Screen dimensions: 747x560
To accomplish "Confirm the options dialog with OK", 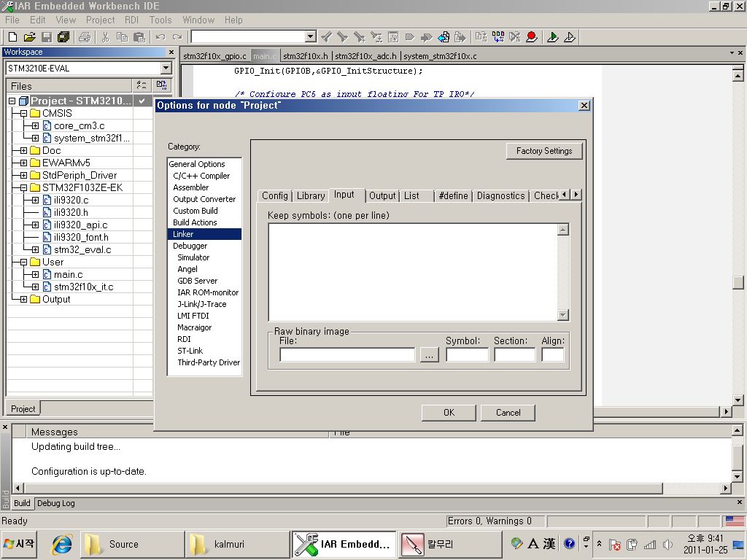I will tap(449, 413).
